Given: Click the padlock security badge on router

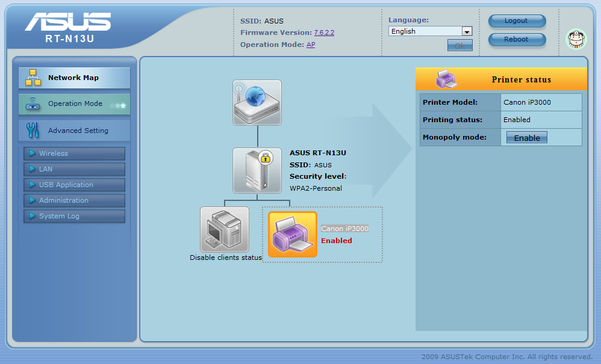Looking at the screenshot, I should click(265, 157).
